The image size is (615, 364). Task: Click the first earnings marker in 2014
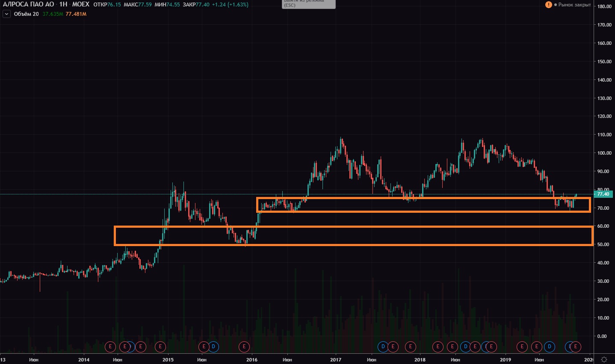point(110,346)
